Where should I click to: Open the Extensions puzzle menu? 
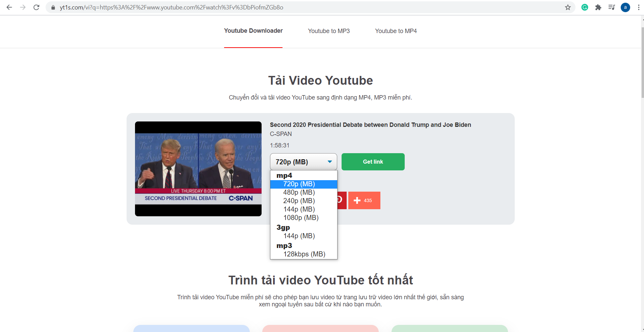point(598,7)
